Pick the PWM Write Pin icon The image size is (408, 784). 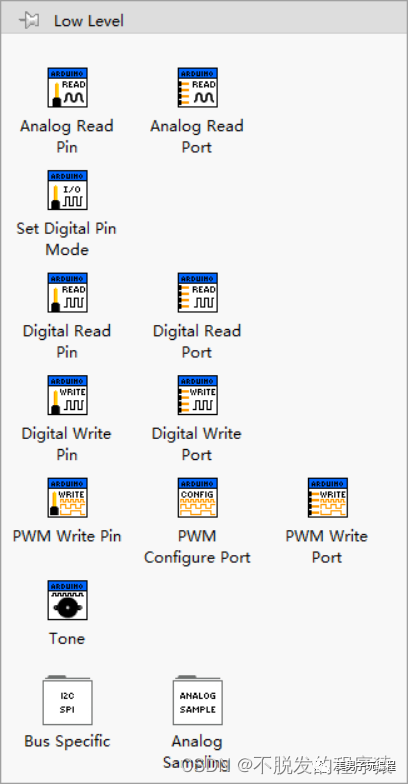pyautogui.click(x=68, y=498)
